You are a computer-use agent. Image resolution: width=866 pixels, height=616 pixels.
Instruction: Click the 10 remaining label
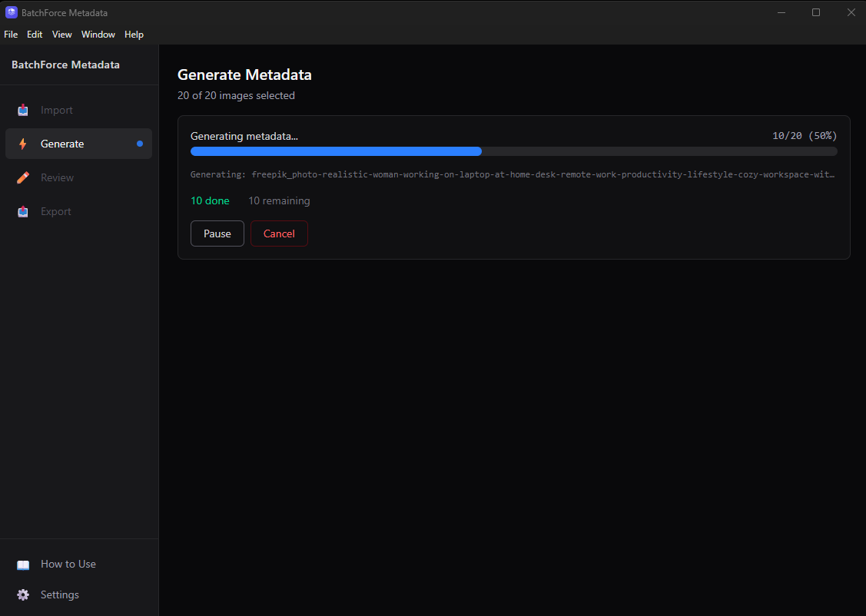pos(279,200)
